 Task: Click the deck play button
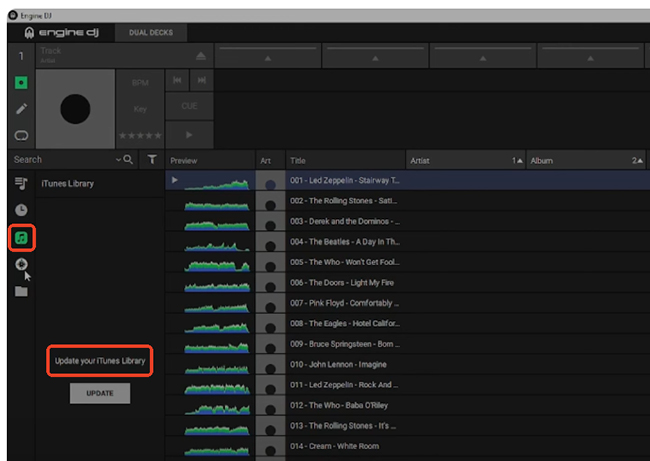(x=189, y=135)
